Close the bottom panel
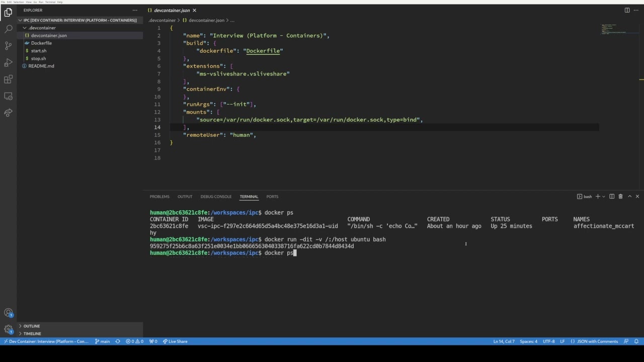 pyautogui.click(x=637, y=197)
